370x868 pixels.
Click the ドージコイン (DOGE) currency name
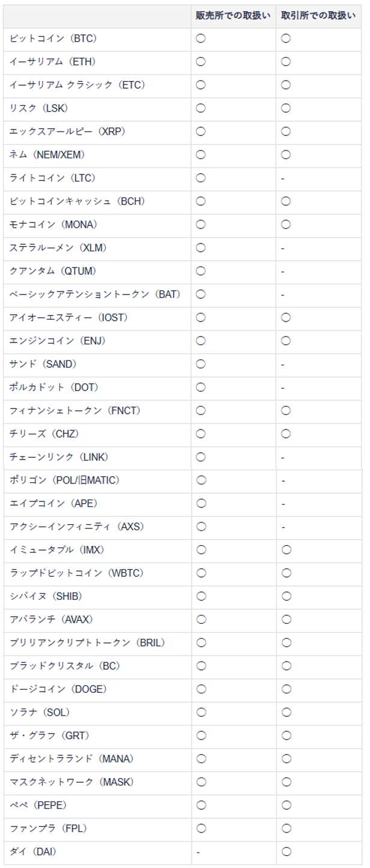pos(58,689)
